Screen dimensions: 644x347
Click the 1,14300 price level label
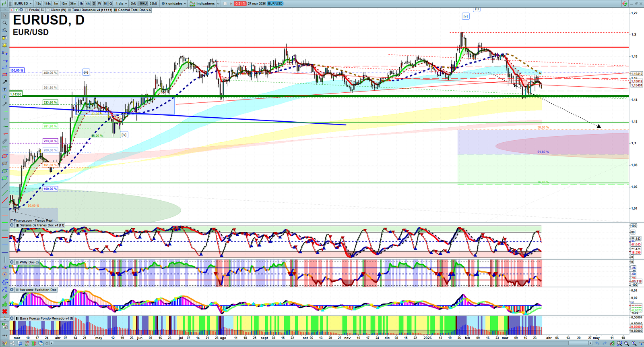point(16,94)
